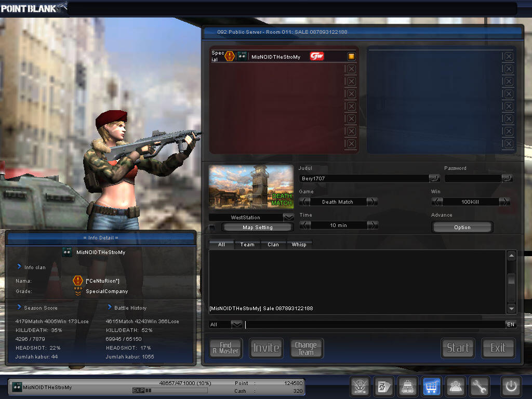Click the Map Setting button
This screenshot has width=532, height=399.
tap(258, 228)
